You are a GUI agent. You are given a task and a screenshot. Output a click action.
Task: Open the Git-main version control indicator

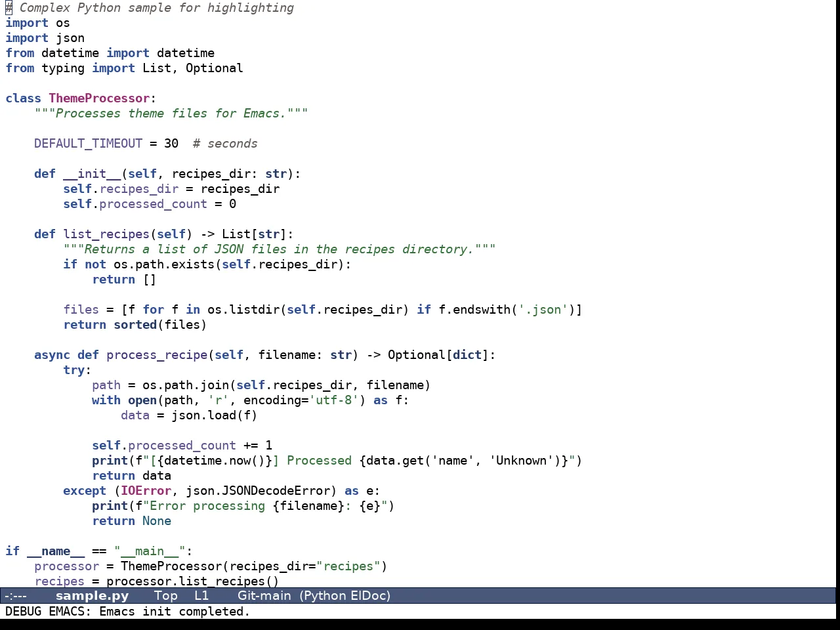pos(264,596)
